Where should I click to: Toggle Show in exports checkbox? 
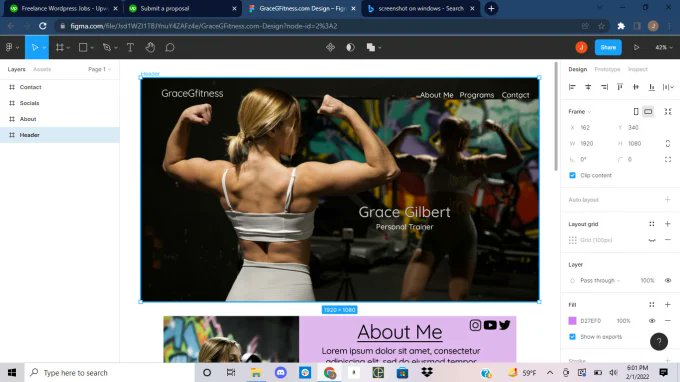(572, 336)
